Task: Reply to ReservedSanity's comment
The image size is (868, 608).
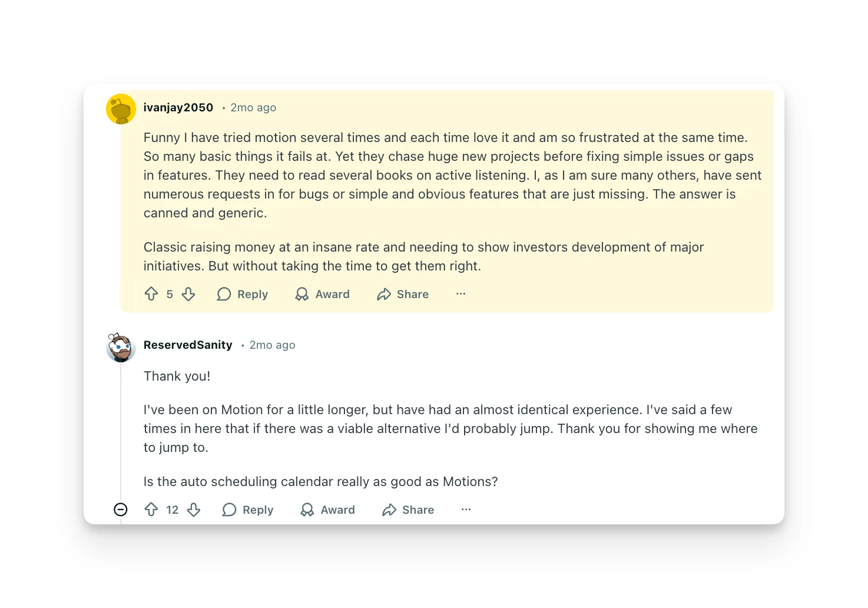Action: (x=247, y=510)
